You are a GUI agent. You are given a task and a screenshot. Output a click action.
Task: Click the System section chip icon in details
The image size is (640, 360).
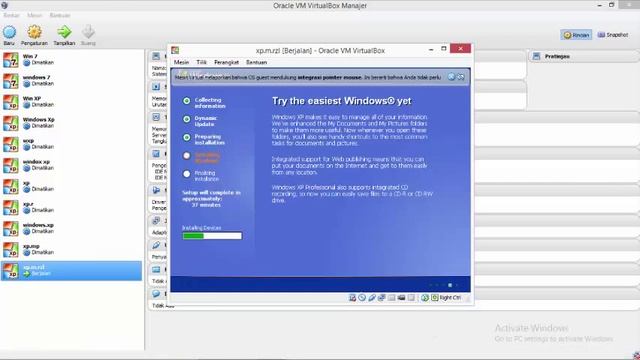tap(156, 87)
